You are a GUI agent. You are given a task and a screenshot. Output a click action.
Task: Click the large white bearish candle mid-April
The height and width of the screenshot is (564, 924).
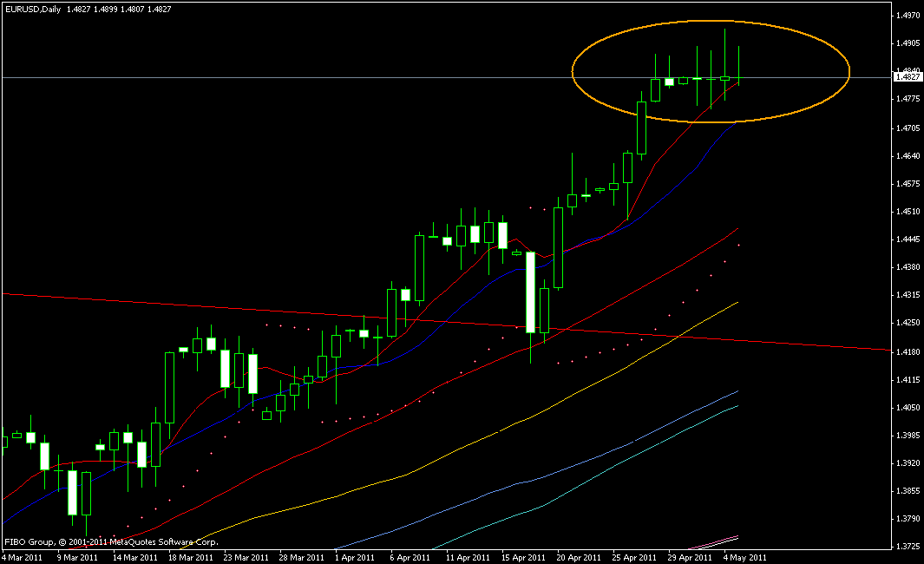[530, 292]
